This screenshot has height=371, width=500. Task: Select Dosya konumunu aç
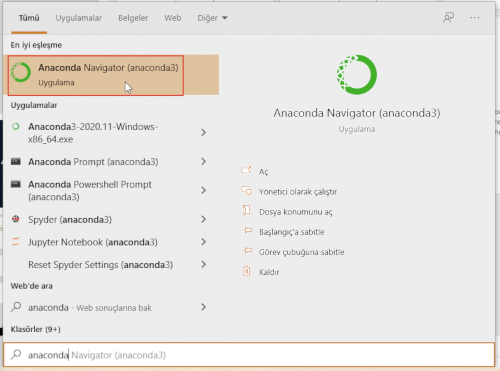(x=296, y=212)
